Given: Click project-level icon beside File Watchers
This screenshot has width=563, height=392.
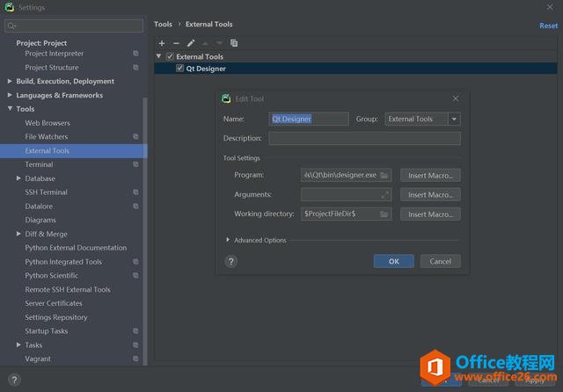Looking at the screenshot, I should point(135,136).
